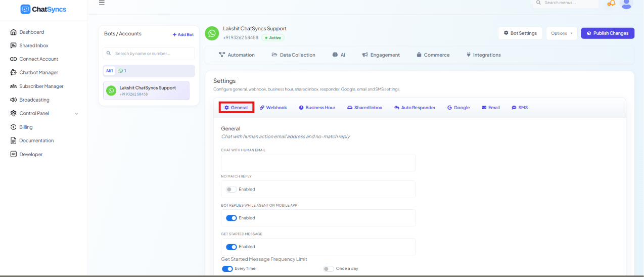Click the notification bell icon

pyautogui.click(x=612, y=3)
